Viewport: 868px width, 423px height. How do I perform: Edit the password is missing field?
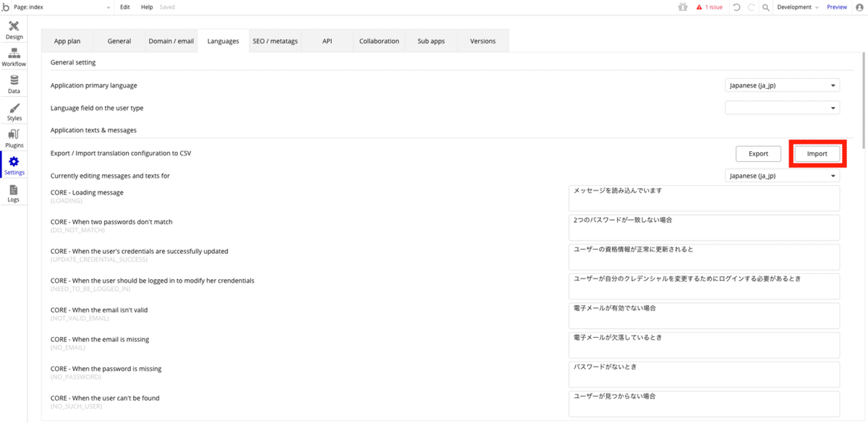tap(705, 374)
